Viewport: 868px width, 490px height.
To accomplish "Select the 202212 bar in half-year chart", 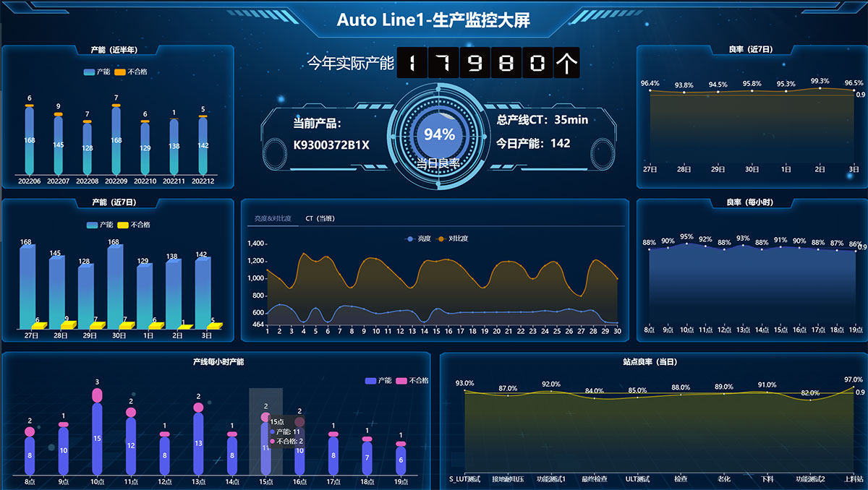I will tap(203, 146).
